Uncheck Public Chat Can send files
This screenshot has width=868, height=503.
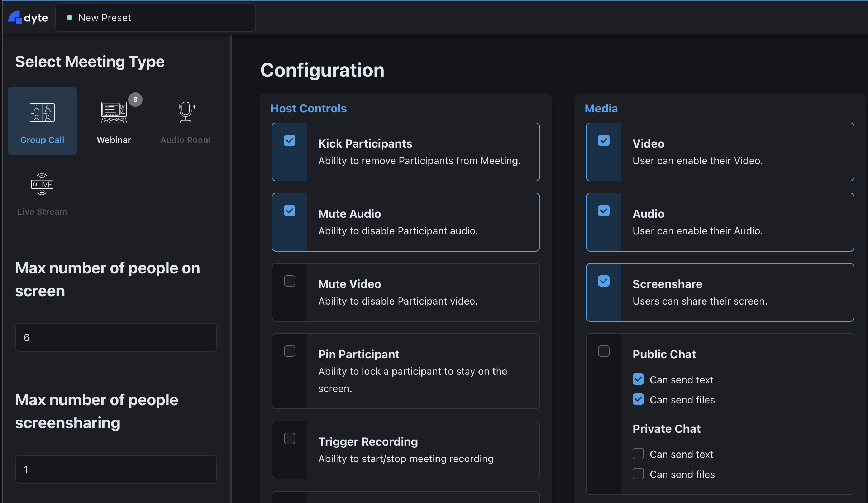point(638,399)
